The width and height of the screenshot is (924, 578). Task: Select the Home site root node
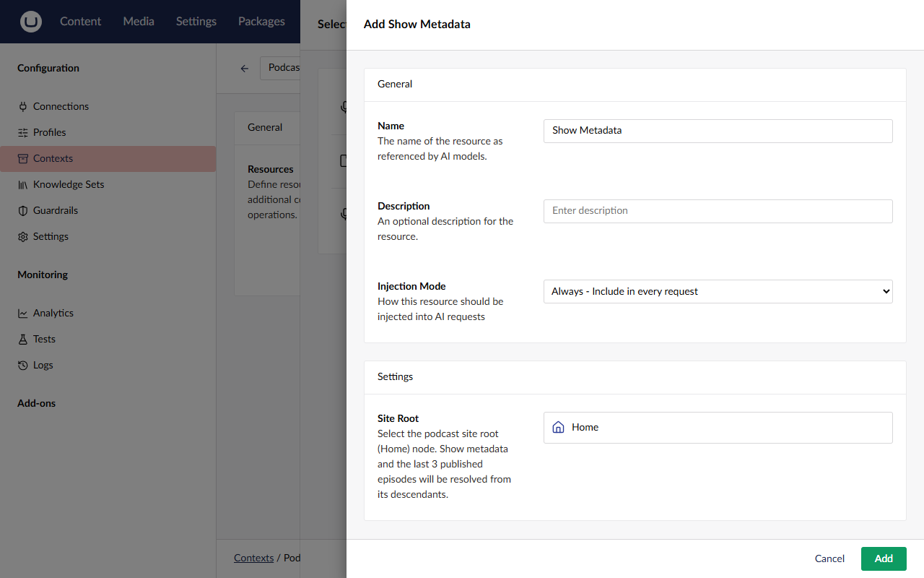[x=718, y=427]
